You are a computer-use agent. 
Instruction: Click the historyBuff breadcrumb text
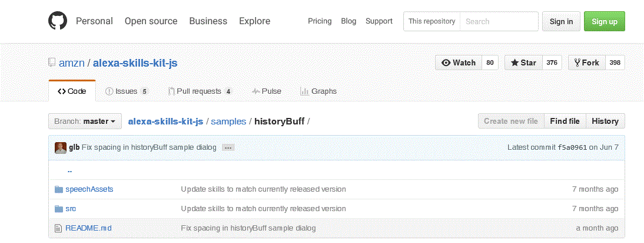click(279, 121)
